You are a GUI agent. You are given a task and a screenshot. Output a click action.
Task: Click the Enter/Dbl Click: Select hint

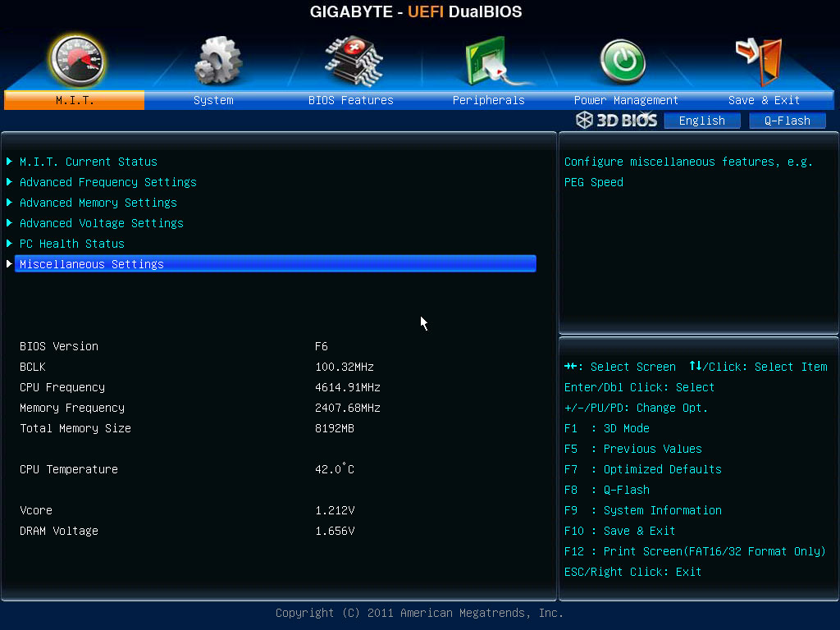tap(639, 387)
